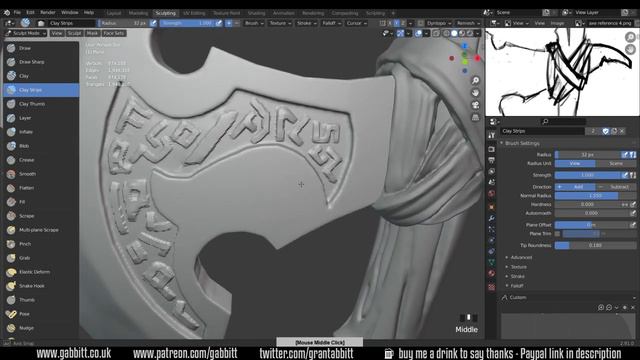Select the Pinch brush
Viewport: 640px width, 360px height.
(41, 244)
